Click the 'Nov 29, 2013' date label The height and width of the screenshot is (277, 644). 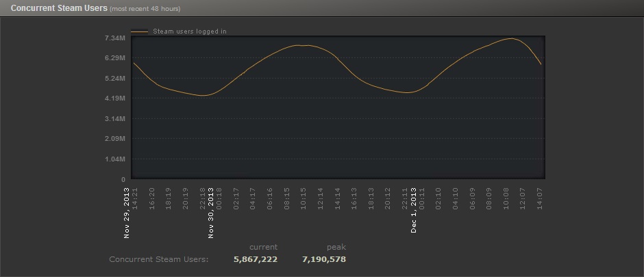(x=127, y=213)
